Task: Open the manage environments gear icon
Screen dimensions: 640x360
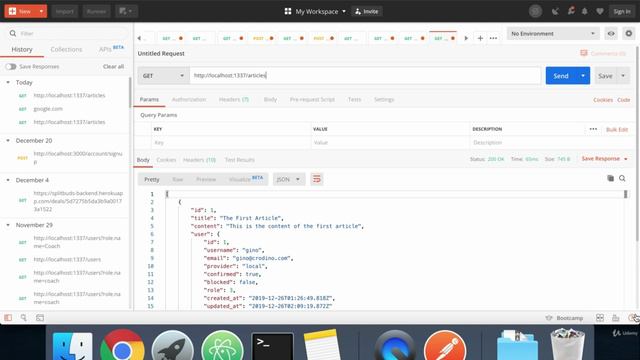Action: pos(629,33)
